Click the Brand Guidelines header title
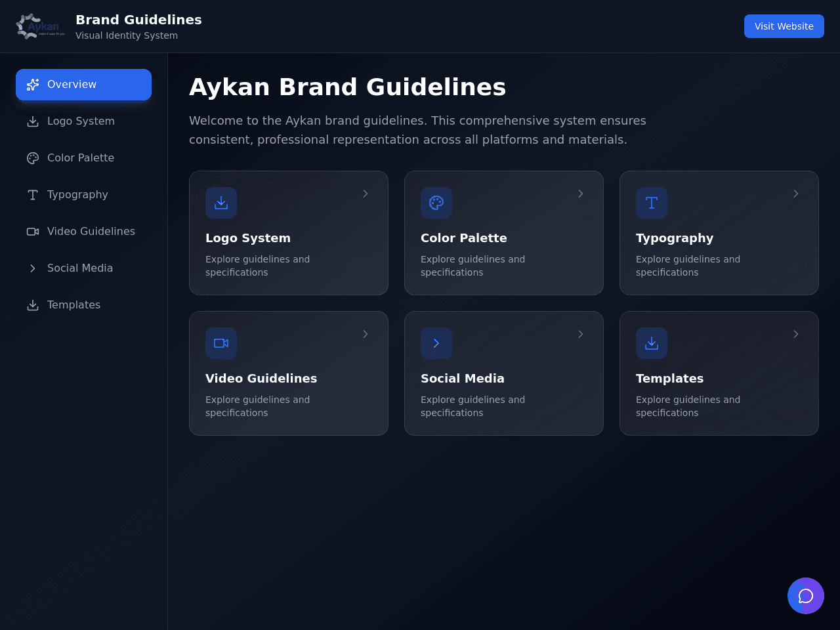Viewport: 840px width, 630px height. 138,20
